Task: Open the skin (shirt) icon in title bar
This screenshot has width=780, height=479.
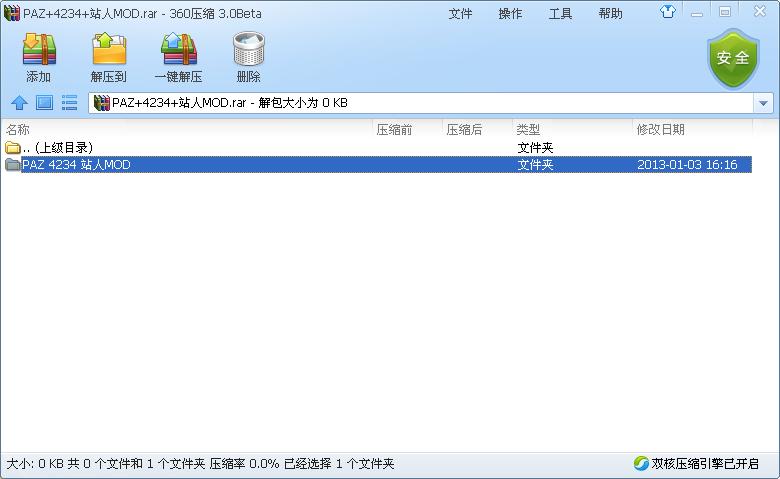Action: (x=668, y=12)
